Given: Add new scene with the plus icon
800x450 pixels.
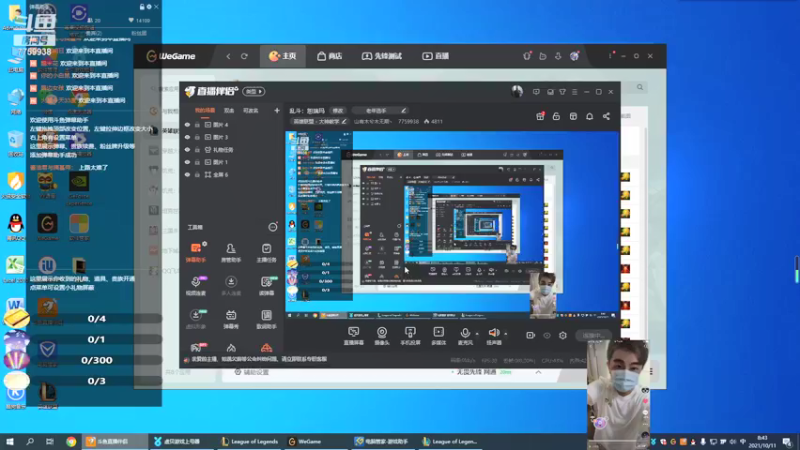Looking at the screenshot, I should [277, 110].
